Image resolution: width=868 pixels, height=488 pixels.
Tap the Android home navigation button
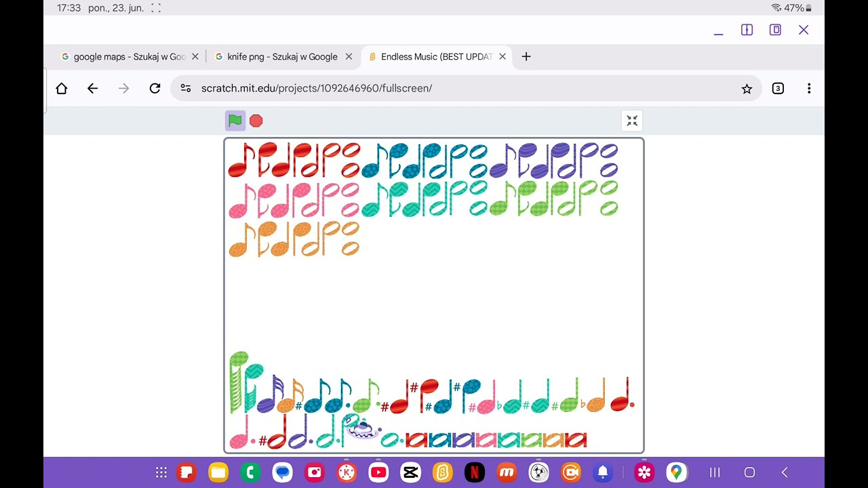(x=749, y=472)
